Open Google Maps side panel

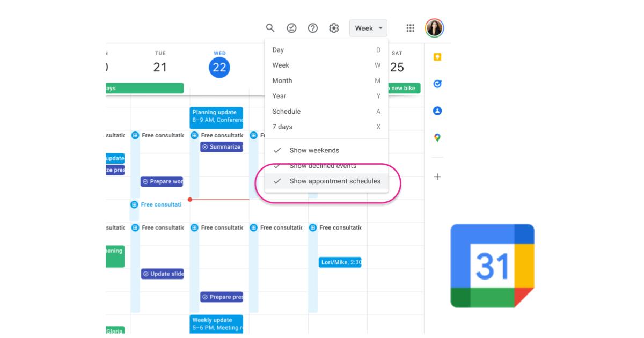pyautogui.click(x=438, y=137)
